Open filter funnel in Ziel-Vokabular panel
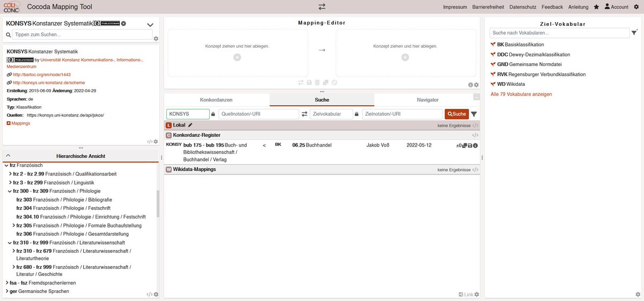This screenshot has height=301, width=644. pyautogui.click(x=634, y=33)
